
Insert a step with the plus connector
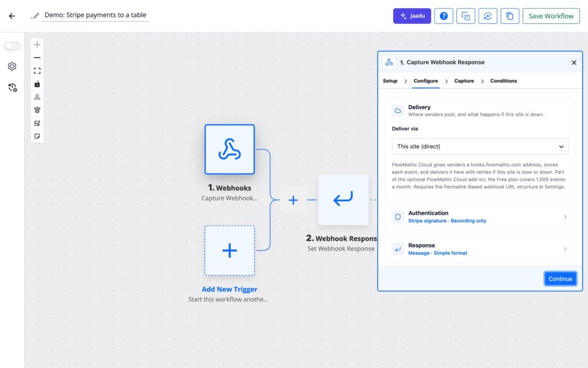pos(293,200)
